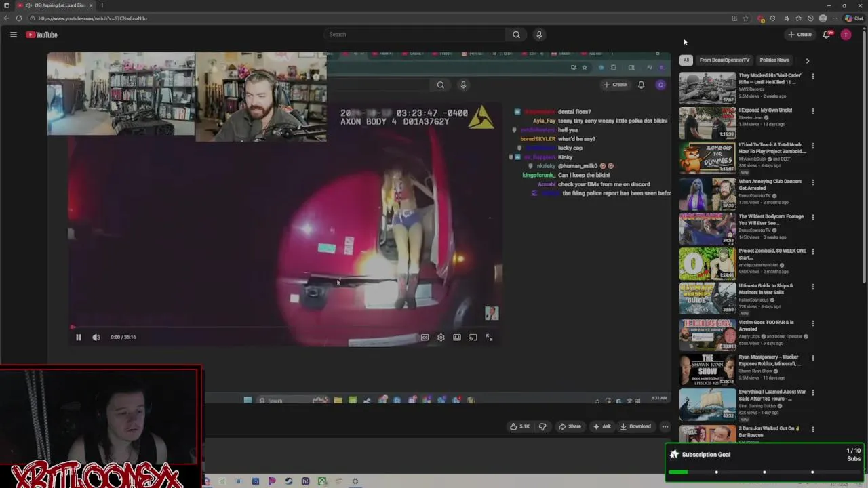This screenshot has height=488, width=868.
Task: Select the All filter chip
Action: click(x=686, y=60)
